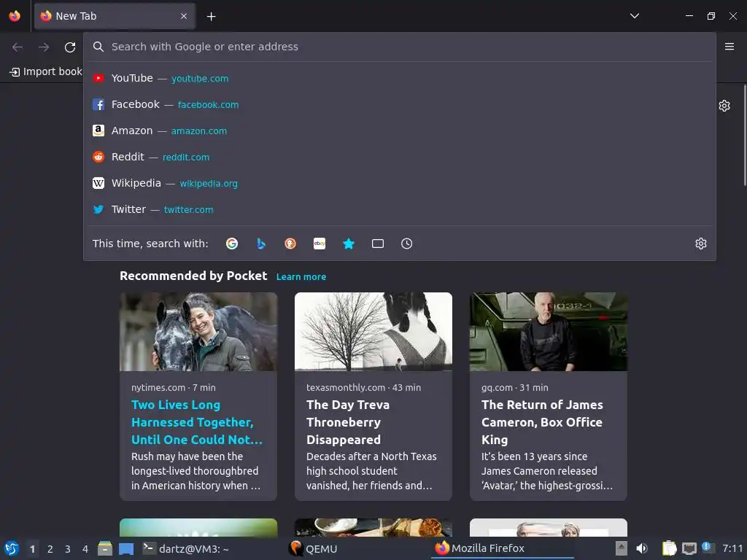
Task: Click the page vertical scrollbar
Action: click(745, 135)
